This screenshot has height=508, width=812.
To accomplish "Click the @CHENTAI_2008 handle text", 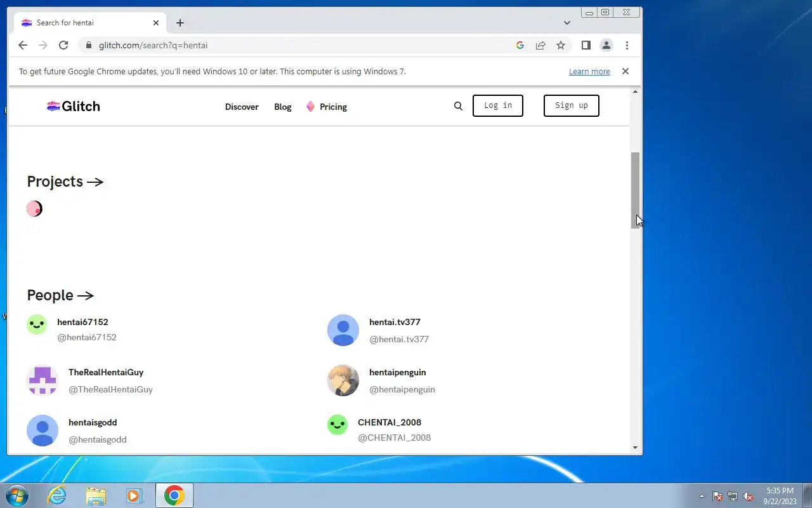I will (x=395, y=438).
